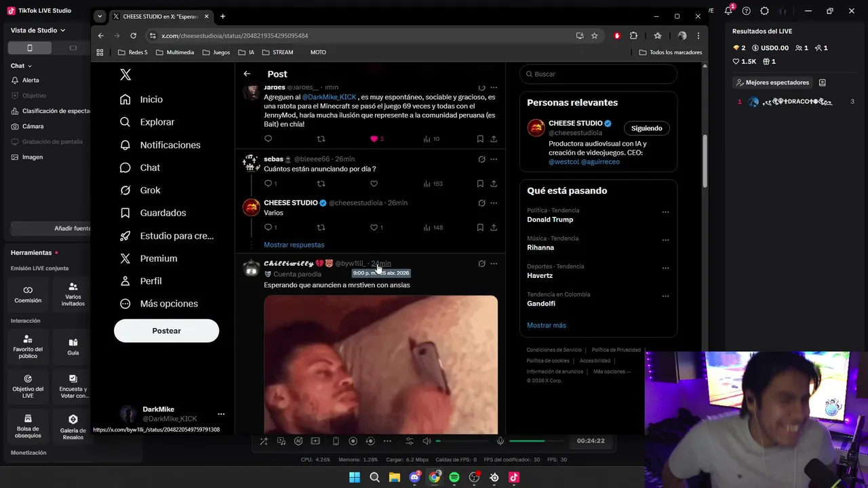Click the AI tool in Studio bottom toolbar
Image resolution: width=868 pixels, height=488 pixels.
click(298, 441)
